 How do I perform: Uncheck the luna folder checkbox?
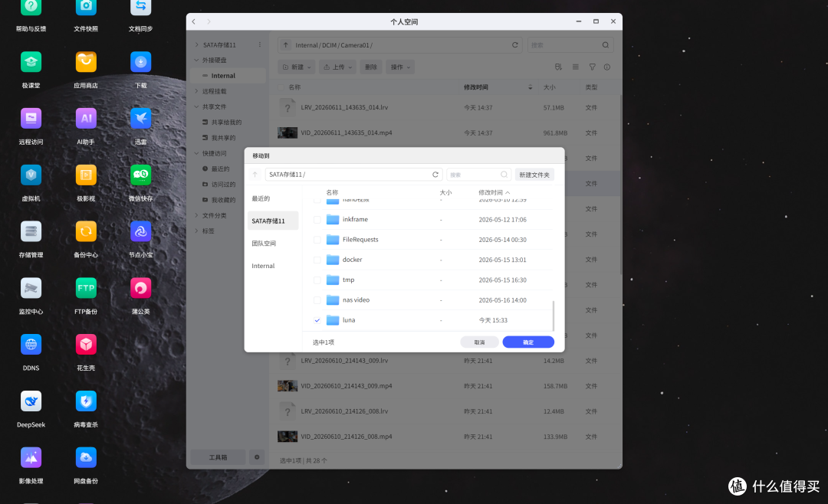pyautogui.click(x=317, y=320)
